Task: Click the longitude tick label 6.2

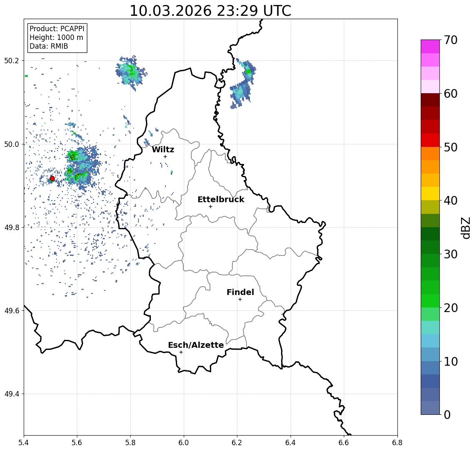Action: point(237,443)
